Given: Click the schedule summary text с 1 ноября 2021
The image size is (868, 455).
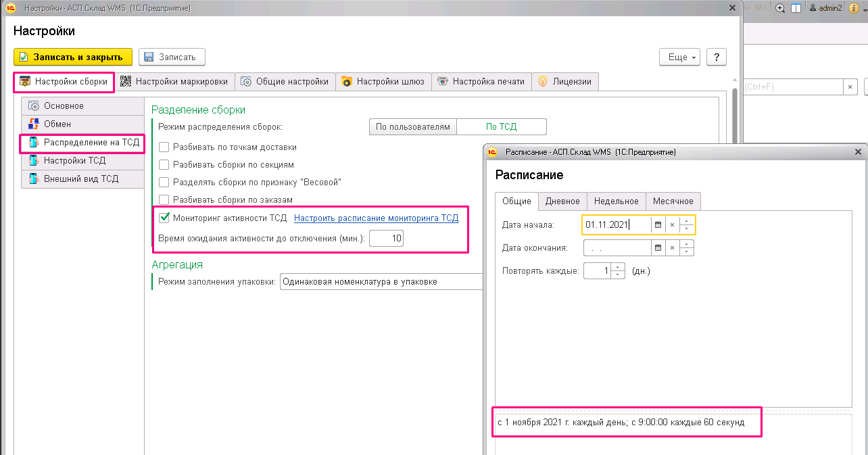Looking at the screenshot, I should tap(621, 423).
